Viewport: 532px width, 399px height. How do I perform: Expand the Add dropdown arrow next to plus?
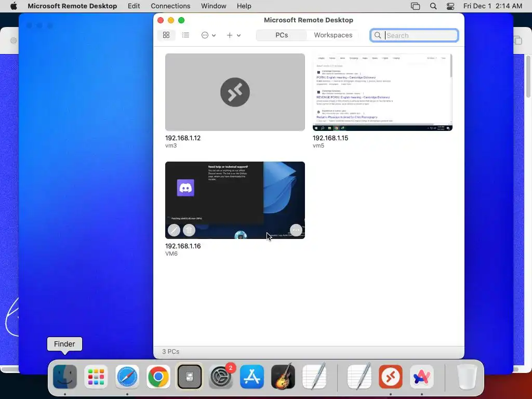click(239, 35)
